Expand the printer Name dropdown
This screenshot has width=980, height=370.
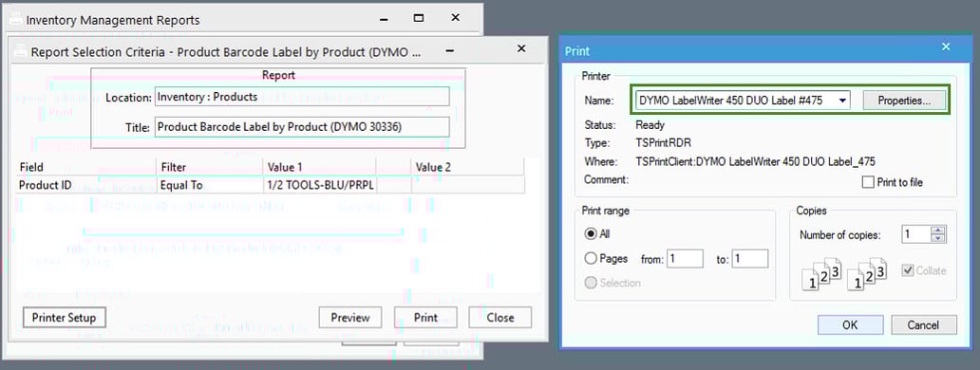843,101
